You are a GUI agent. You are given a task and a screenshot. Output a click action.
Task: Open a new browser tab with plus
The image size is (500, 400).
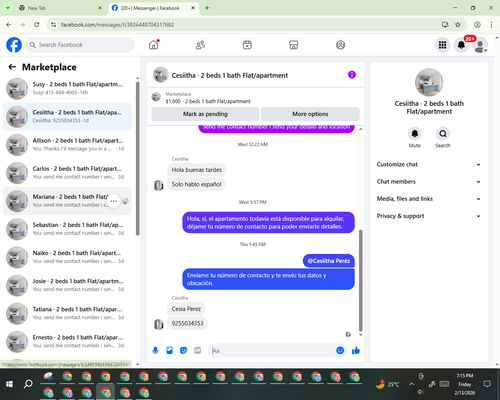pos(207,8)
